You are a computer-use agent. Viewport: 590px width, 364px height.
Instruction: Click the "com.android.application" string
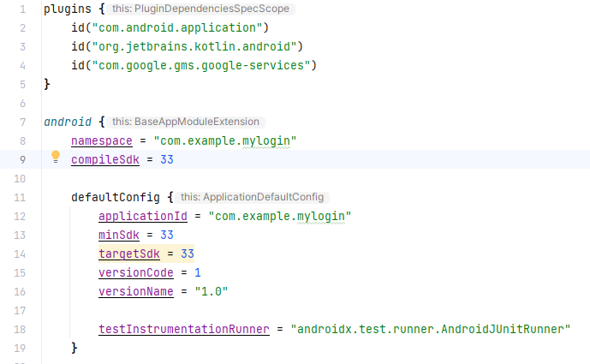tap(177, 28)
